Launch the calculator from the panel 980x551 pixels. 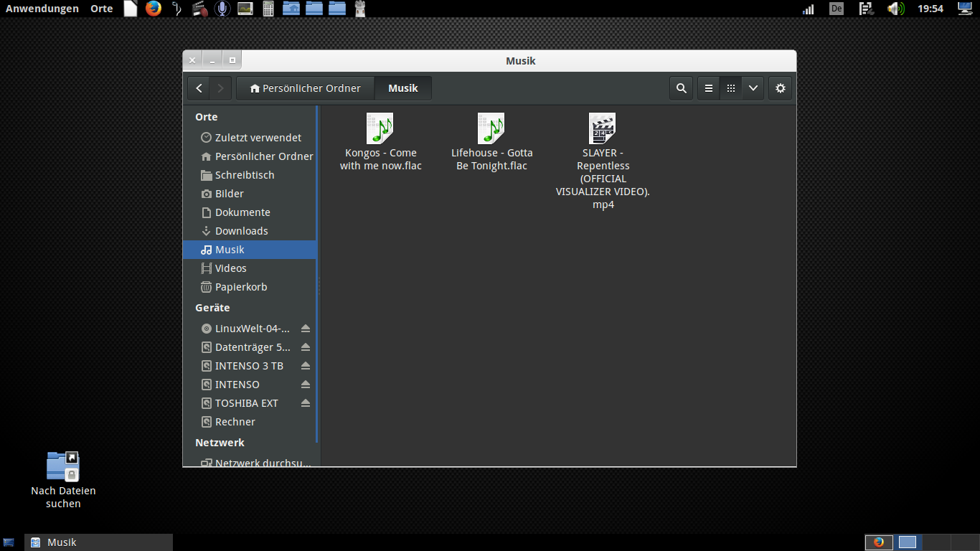coord(268,9)
